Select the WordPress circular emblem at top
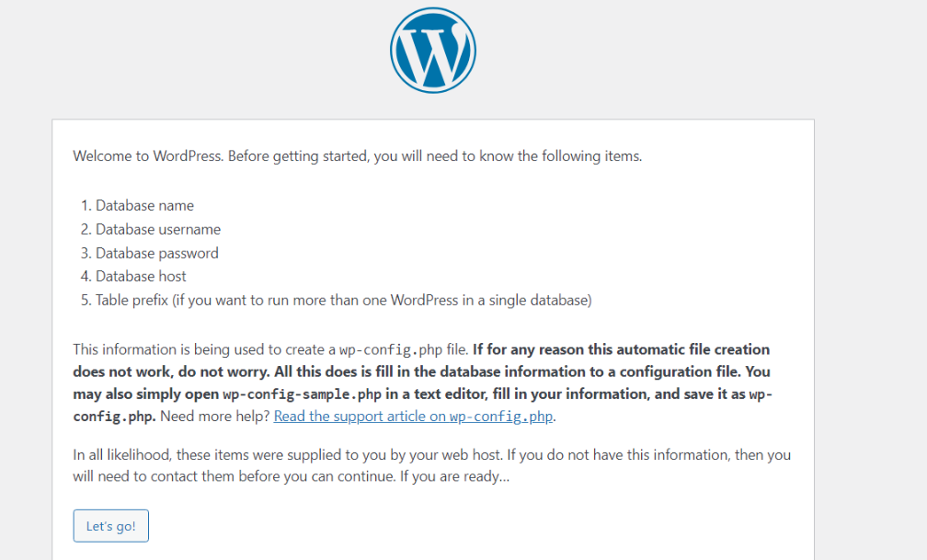This screenshot has height=560, width=927. (432, 50)
